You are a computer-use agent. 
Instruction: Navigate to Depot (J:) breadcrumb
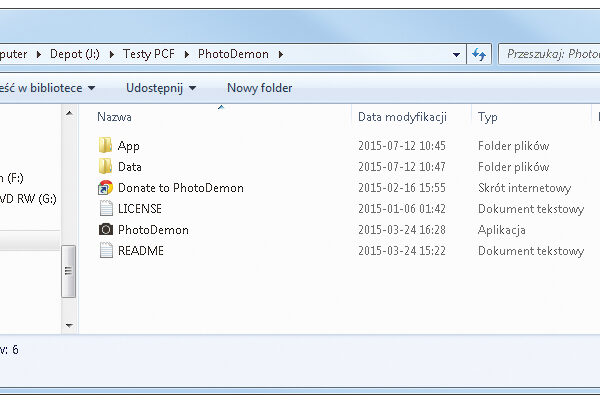(x=78, y=54)
